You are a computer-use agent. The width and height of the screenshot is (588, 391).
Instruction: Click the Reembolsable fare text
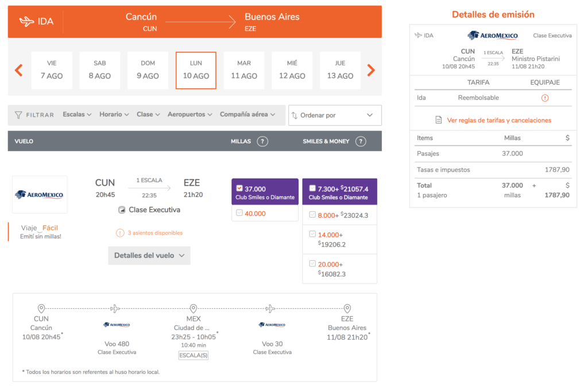pyautogui.click(x=478, y=98)
